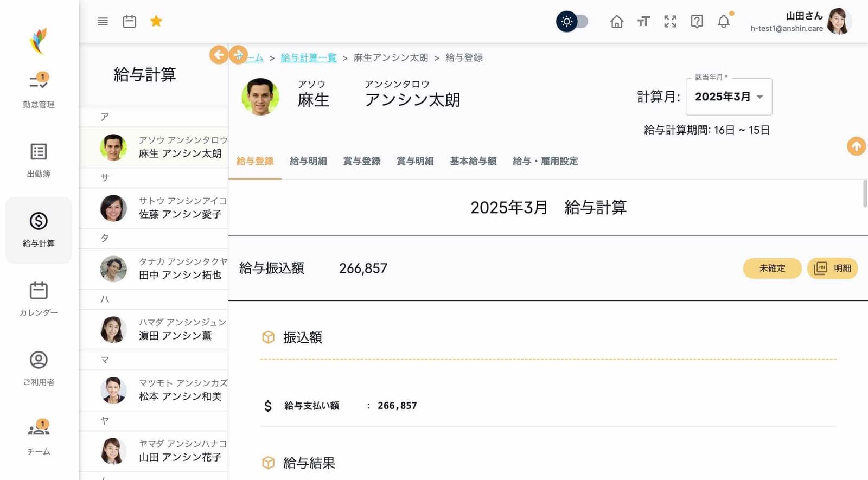Open 出勤簿 in the sidebar
Screen dimensions: 868x480
pos(39,161)
